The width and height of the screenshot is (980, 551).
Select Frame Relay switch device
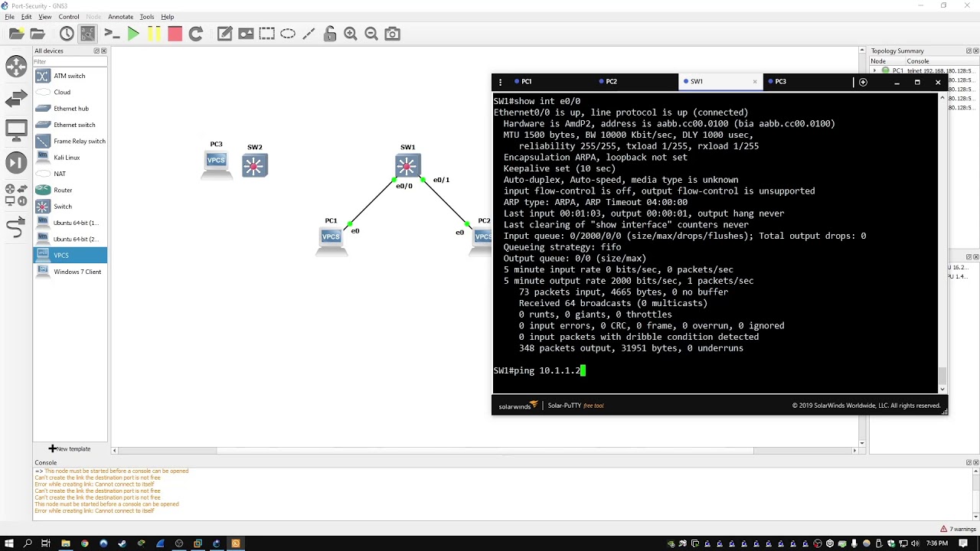pos(70,141)
